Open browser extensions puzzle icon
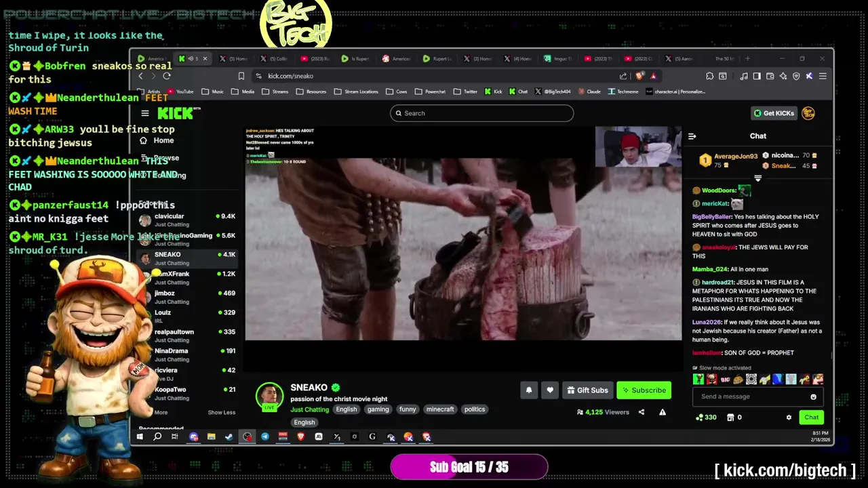Viewport: 868px width, 488px height. point(709,76)
